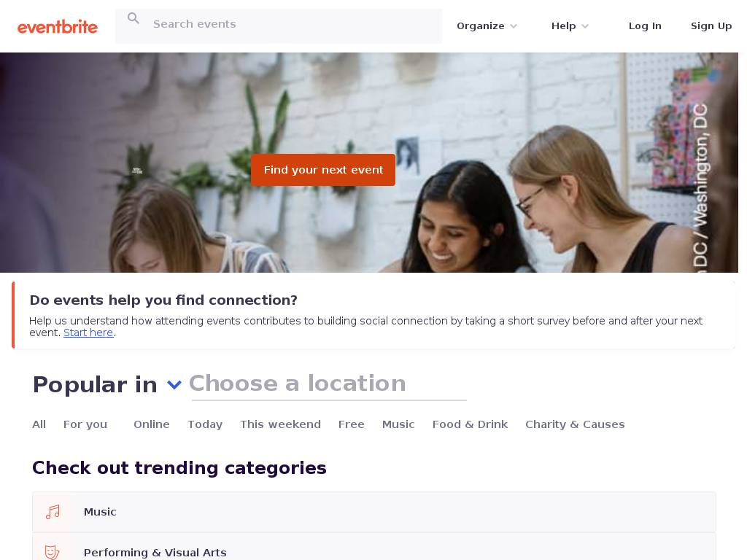Screen dimensions: 747x560
Task: Open the This weekend tab
Action: (x=281, y=424)
